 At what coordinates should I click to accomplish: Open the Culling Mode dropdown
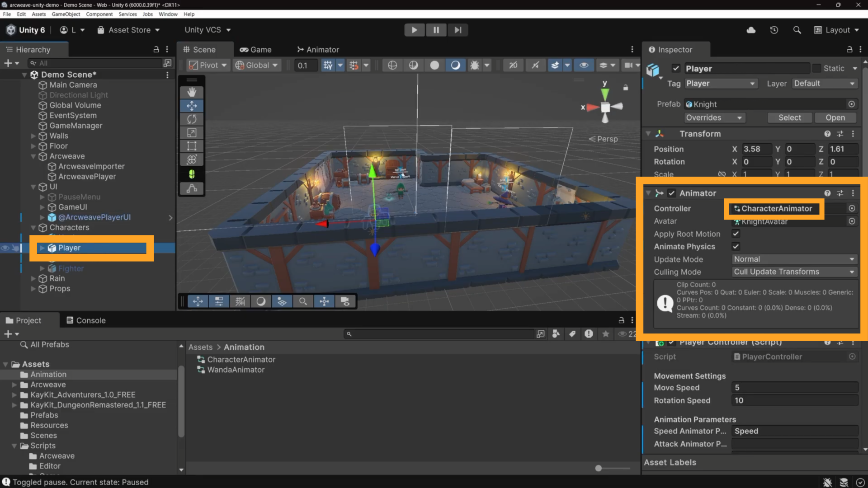(795, 272)
